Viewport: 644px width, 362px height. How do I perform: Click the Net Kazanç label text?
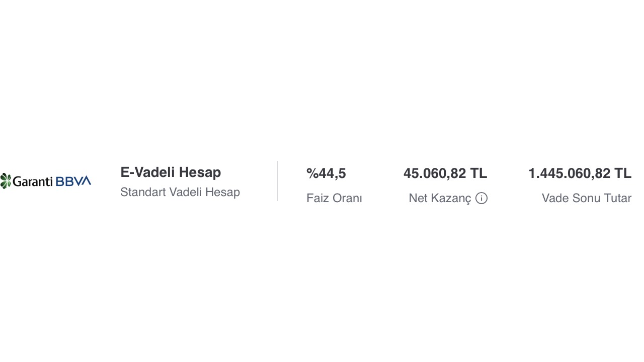click(440, 198)
